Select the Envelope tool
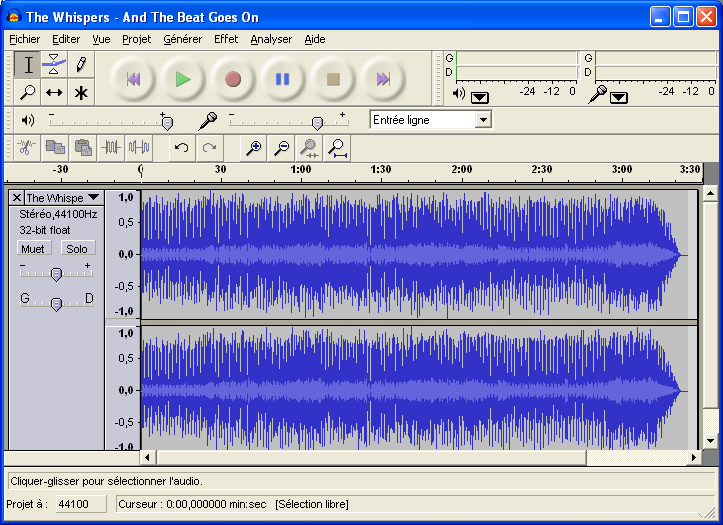723x525 pixels. coord(54,65)
